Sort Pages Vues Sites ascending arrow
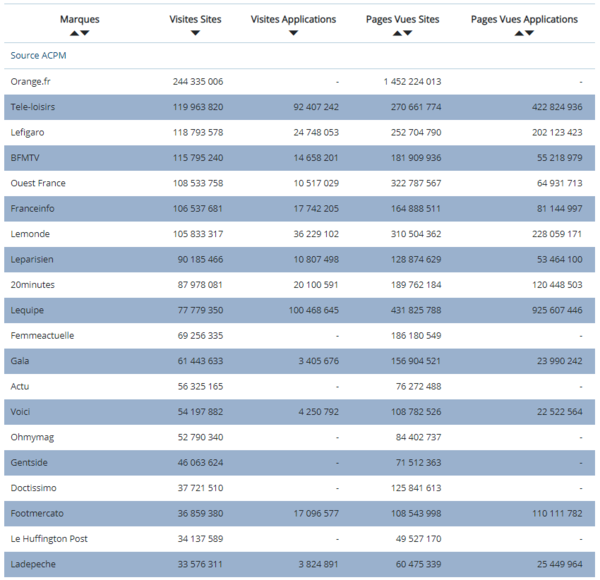The height and width of the screenshot is (580, 600). [397, 33]
